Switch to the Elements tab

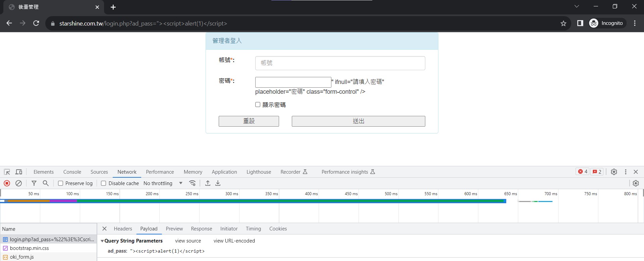pos(44,172)
